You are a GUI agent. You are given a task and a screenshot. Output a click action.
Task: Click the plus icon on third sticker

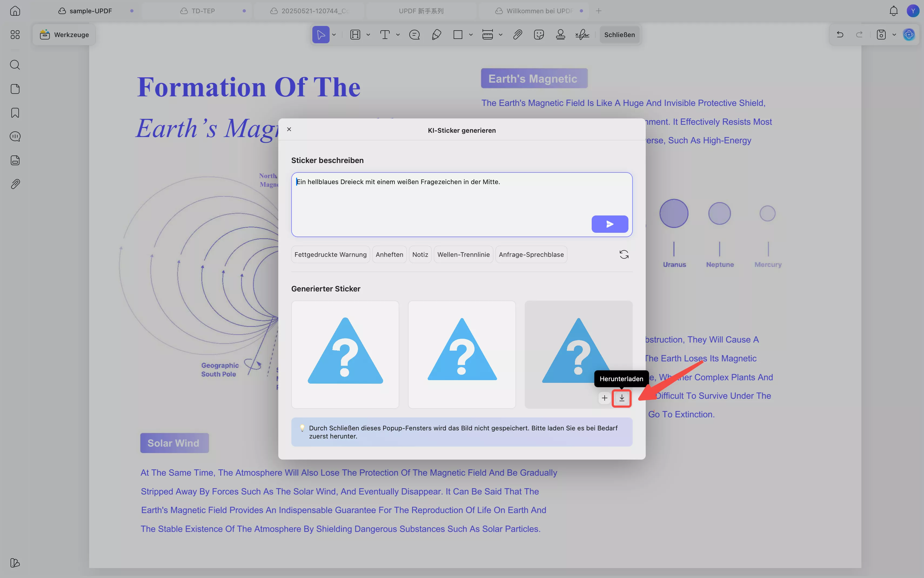pyautogui.click(x=604, y=398)
